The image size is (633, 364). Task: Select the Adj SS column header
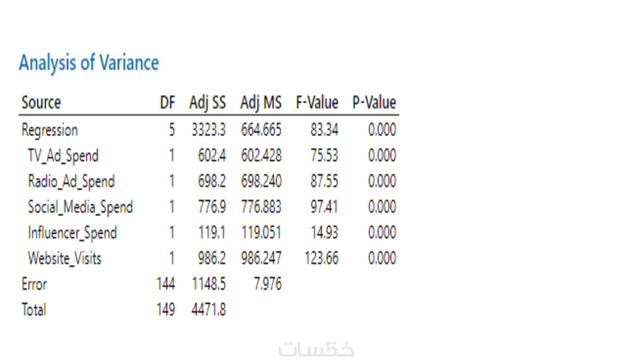click(x=207, y=103)
